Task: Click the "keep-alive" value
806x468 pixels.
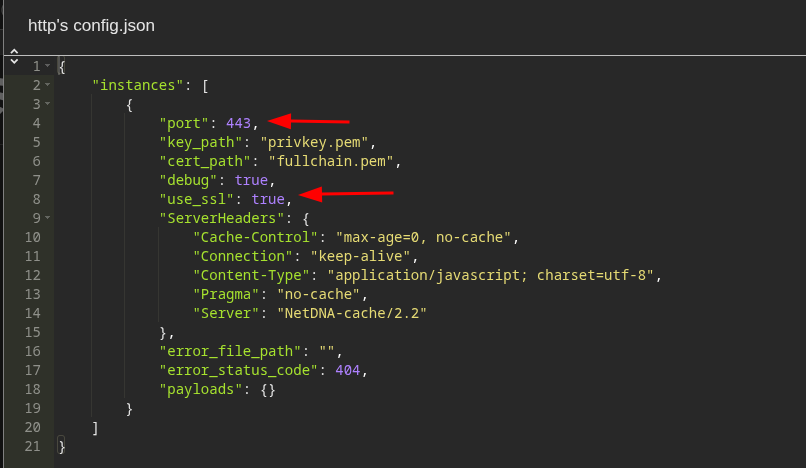Action: point(360,257)
